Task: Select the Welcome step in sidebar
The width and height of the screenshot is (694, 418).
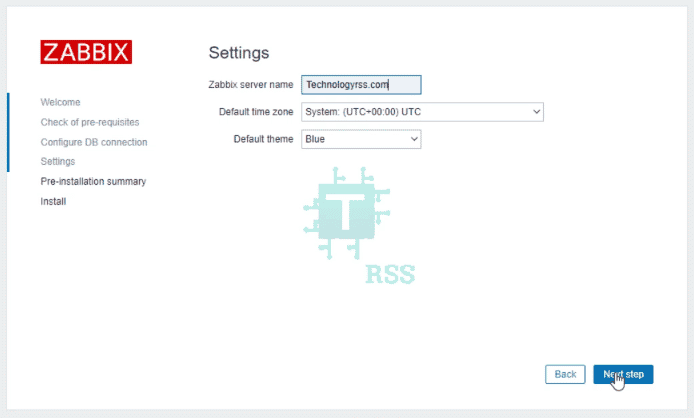Action: click(x=61, y=102)
